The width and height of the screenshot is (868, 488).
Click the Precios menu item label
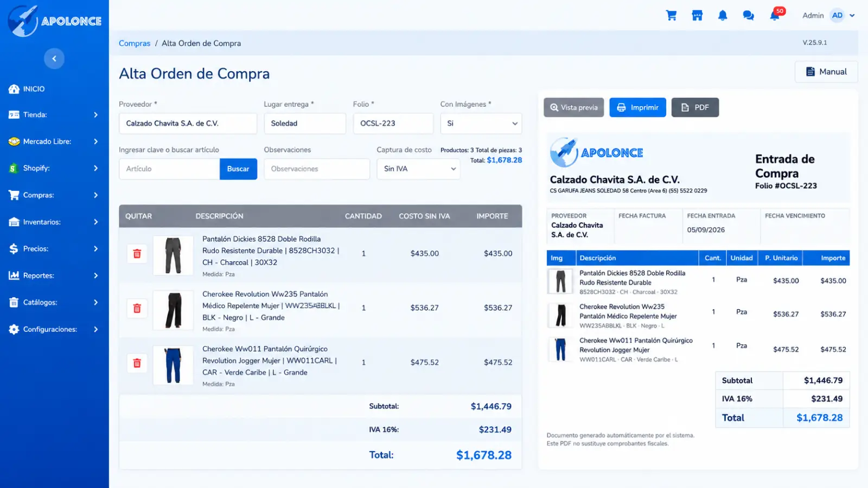click(36, 249)
